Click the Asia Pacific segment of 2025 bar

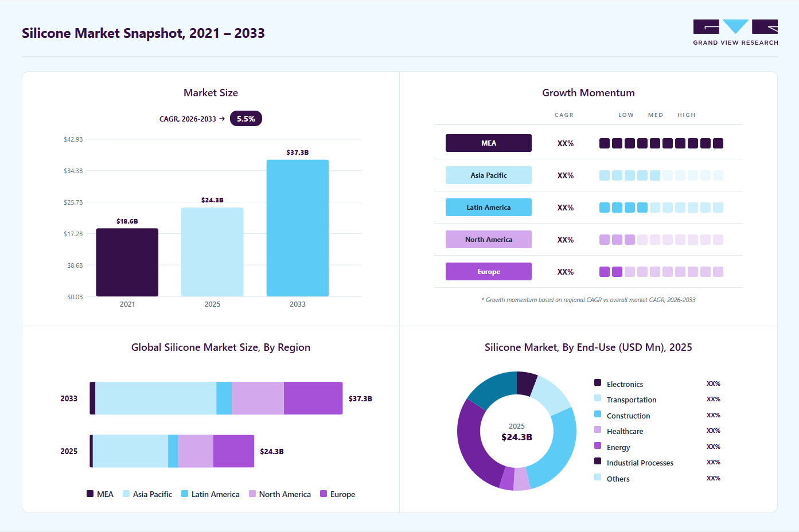pos(131,451)
